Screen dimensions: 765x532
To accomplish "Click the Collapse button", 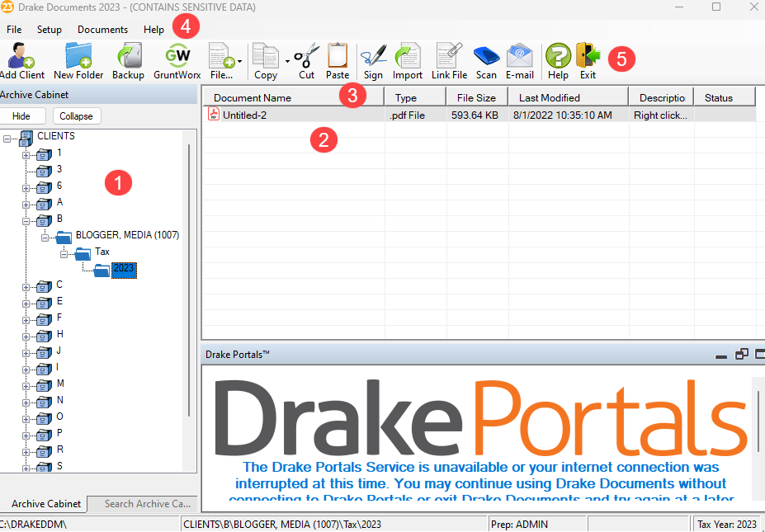I will (76, 116).
